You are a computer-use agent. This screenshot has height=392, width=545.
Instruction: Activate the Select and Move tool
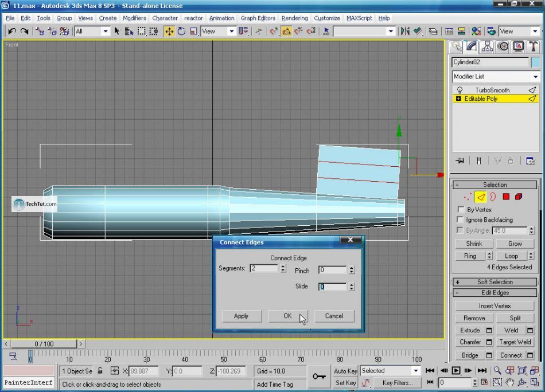(169, 32)
